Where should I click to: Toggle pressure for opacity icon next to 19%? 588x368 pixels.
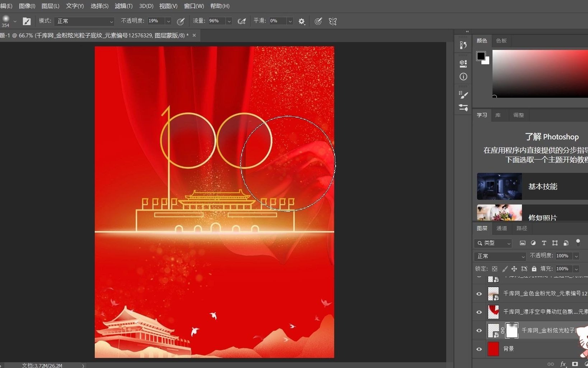181,21
